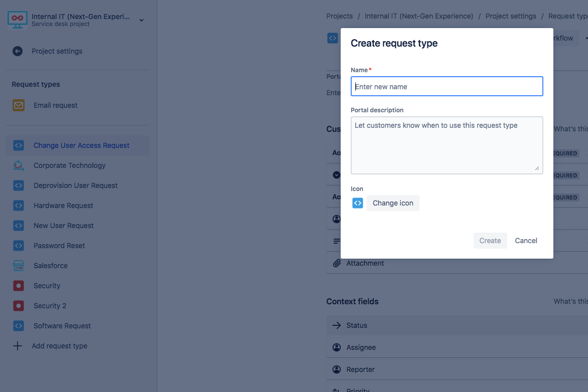Click the Hardware Request code icon
Viewport: 588px width, 392px height.
pyautogui.click(x=19, y=206)
